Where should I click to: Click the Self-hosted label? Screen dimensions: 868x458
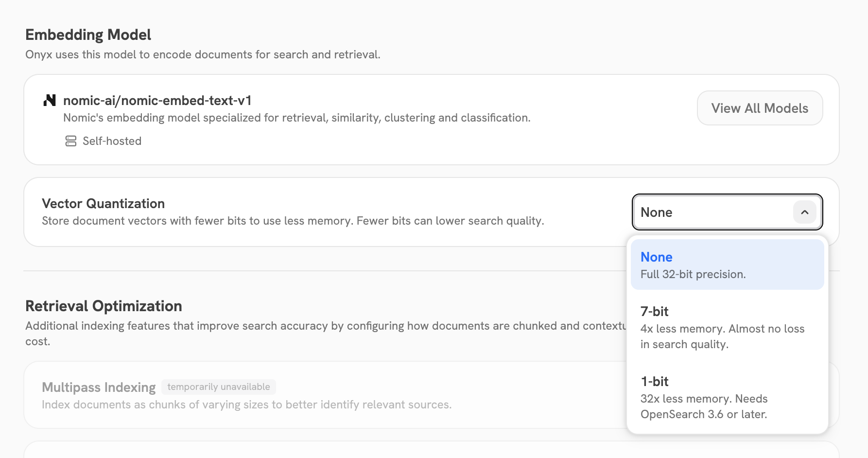coord(112,141)
